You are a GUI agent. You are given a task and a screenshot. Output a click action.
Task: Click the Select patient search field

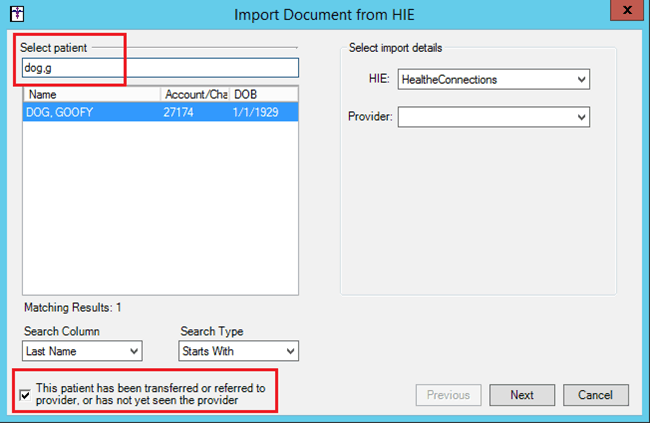[x=160, y=67]
